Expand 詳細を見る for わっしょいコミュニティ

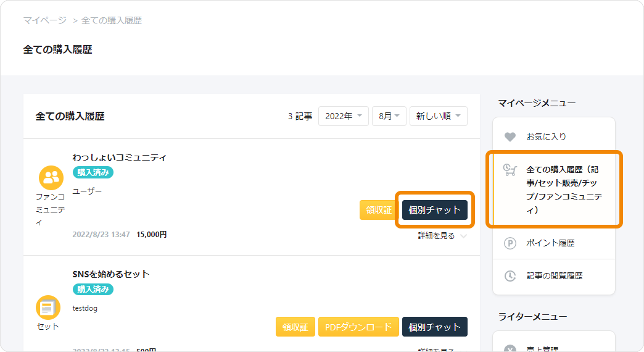click(x=442, y=236)
